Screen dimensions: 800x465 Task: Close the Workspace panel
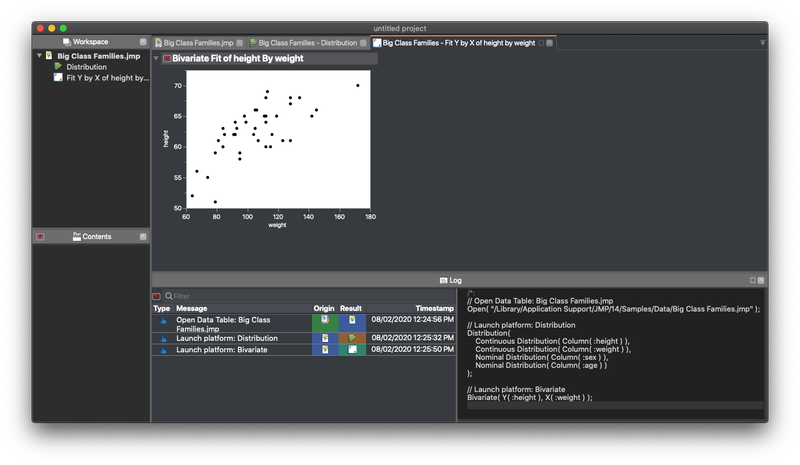pyautogui.click(x=143, y=42)
